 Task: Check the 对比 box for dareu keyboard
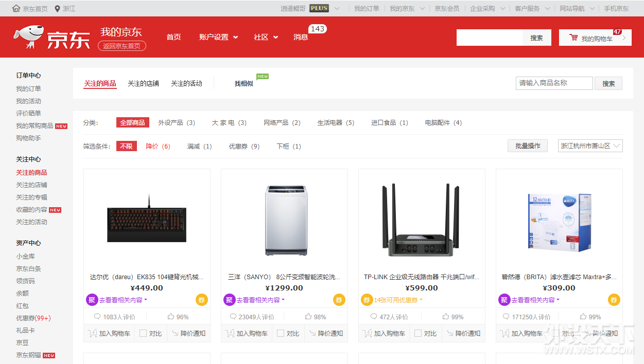pyautogui.click(x=143, y=333)
